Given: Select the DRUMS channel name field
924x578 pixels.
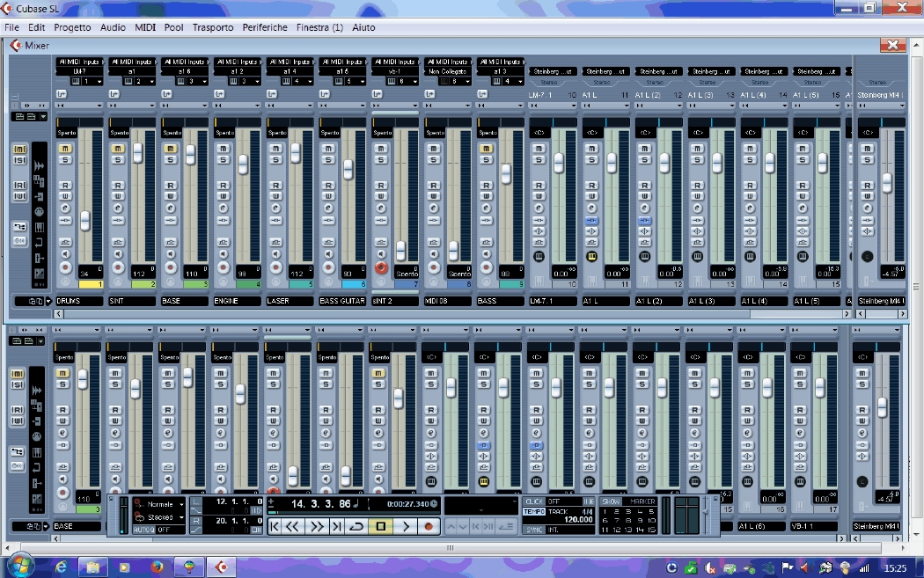Looking at the screenshot, I should (x=79, y=301).
